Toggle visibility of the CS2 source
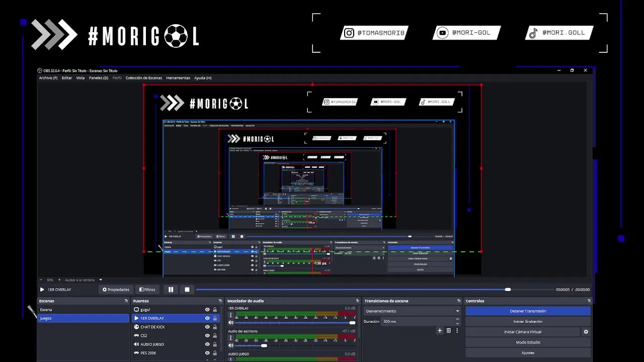 tap(207, 335)
